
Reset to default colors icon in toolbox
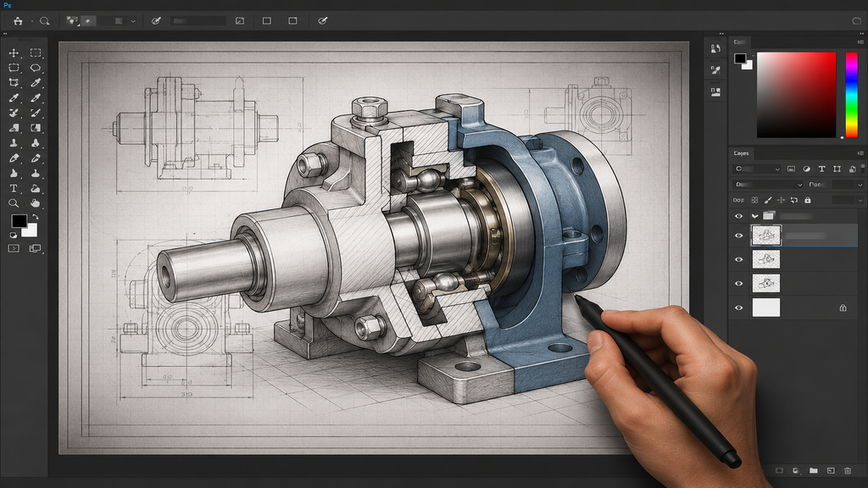pyautogui.click(x=14, y=236)
